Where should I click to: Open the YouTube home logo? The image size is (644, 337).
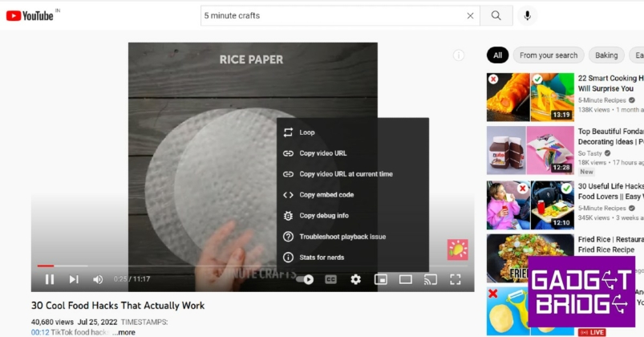(30, 15)
